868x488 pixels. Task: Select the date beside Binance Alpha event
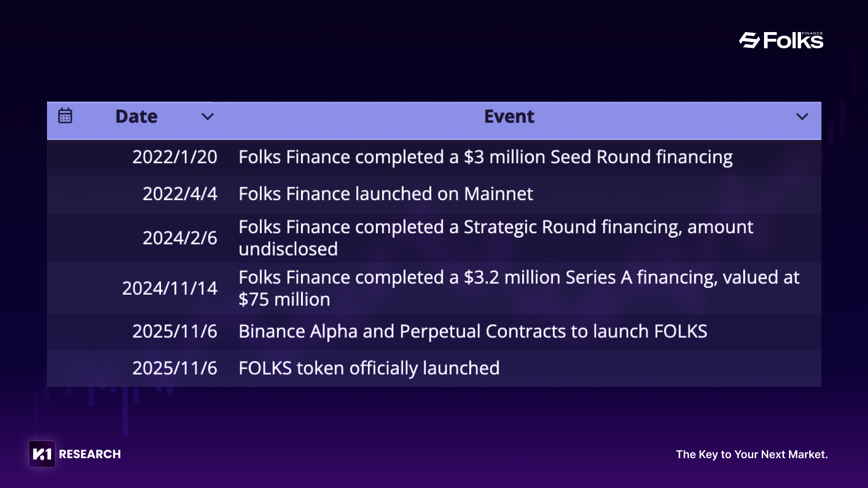175,332
